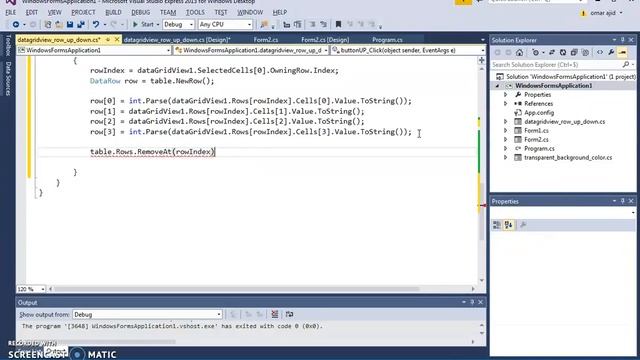Open the Toolbox side tab
The width and height of the screenshot is (640, 360).
click(8, 45)
